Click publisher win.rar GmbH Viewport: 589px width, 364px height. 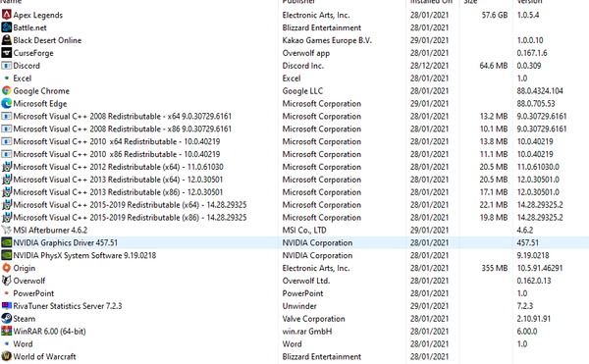click(307, 332)
